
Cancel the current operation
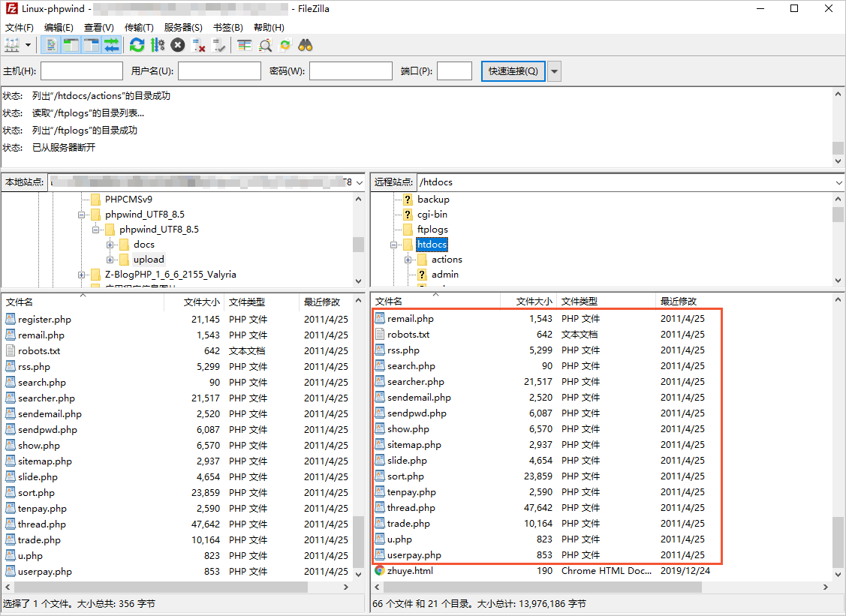[x=177, y=45]
